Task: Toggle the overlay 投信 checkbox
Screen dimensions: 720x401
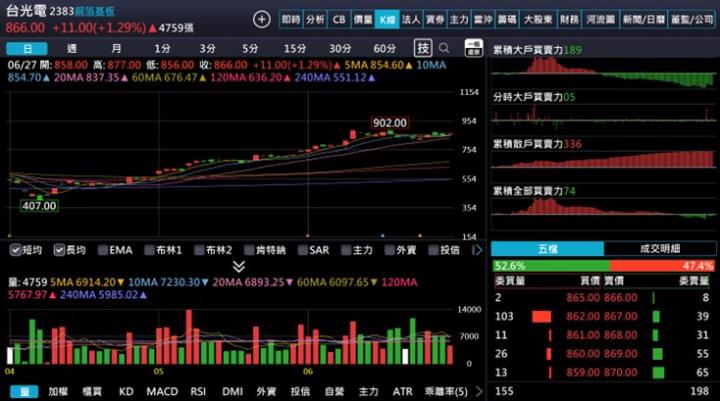Action: 433,250
